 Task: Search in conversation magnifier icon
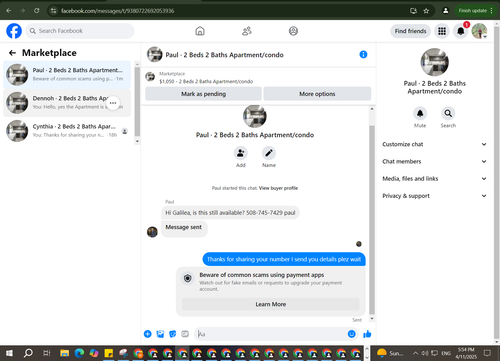coord(448,113)
